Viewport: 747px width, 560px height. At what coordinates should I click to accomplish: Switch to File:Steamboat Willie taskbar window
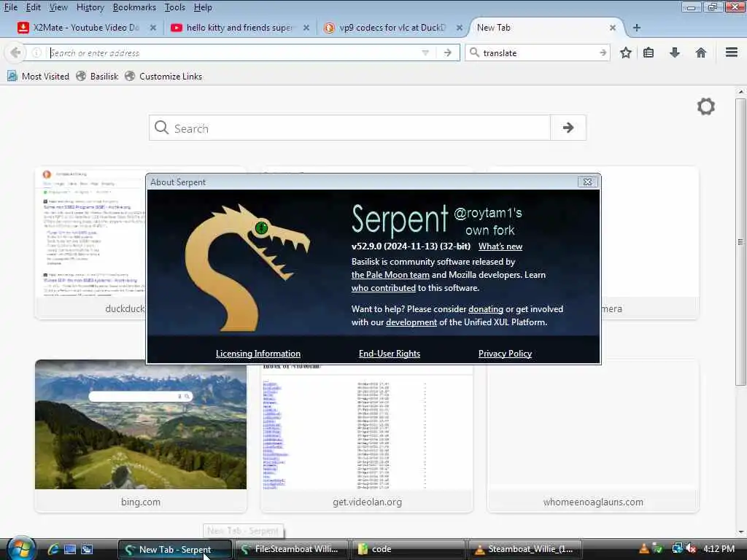290,549
